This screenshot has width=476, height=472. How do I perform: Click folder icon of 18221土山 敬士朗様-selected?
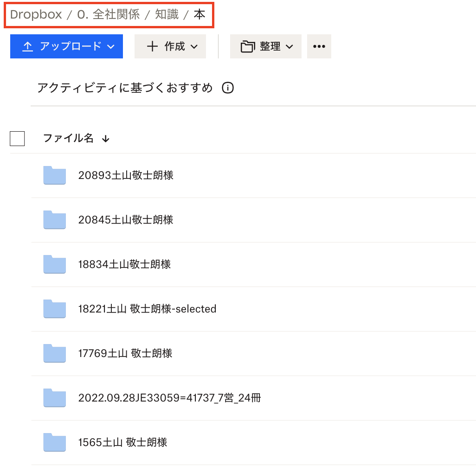tap(54, 309)
